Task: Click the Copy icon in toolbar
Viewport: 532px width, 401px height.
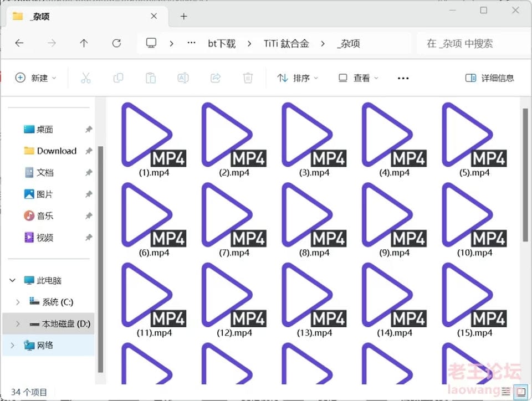Action: tap(118, 78)
